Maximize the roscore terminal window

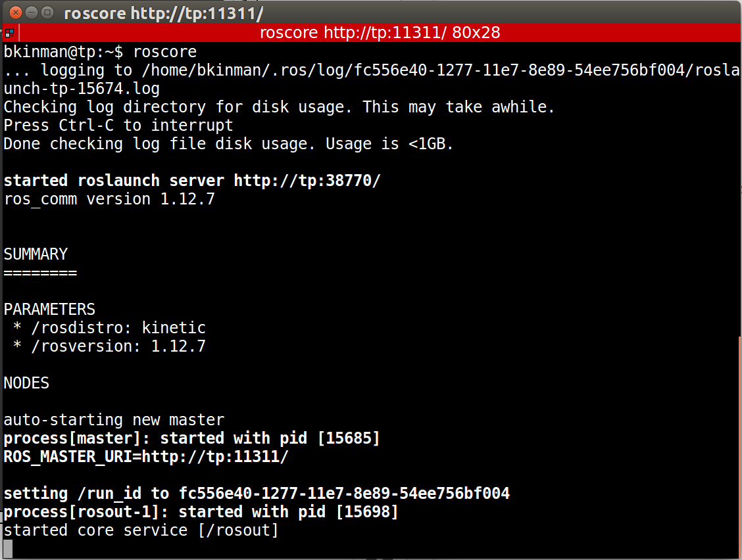(47, 12)
